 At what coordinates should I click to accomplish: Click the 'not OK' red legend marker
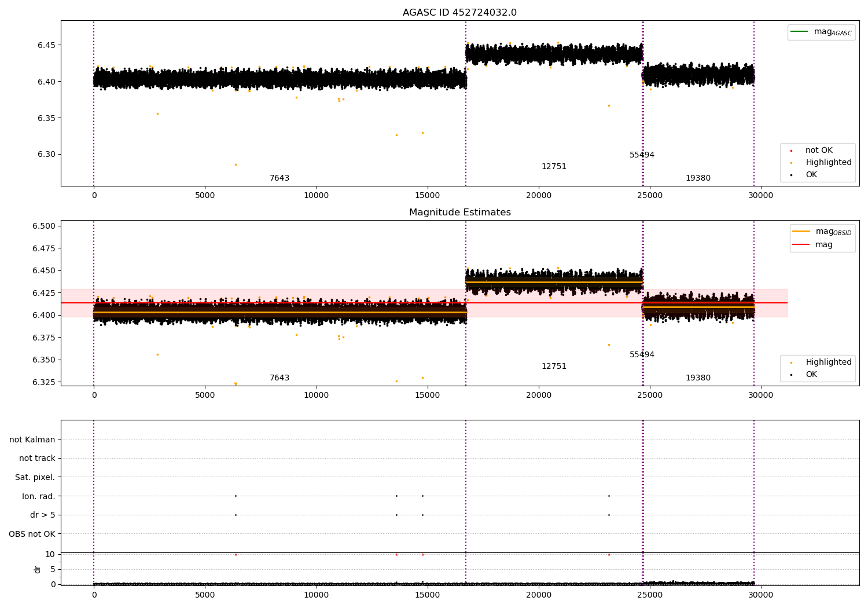tap(791, 151)
